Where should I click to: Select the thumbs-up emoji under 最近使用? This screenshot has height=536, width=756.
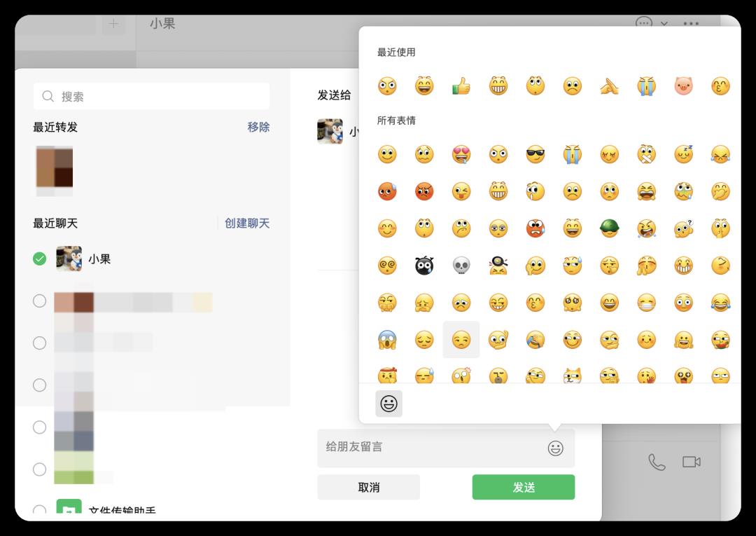click(461, 85)
